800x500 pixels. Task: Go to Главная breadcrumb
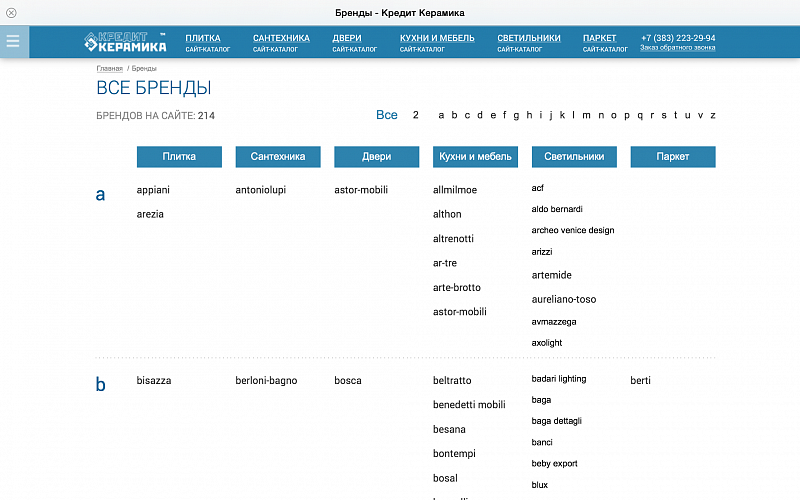coord(110,68)
